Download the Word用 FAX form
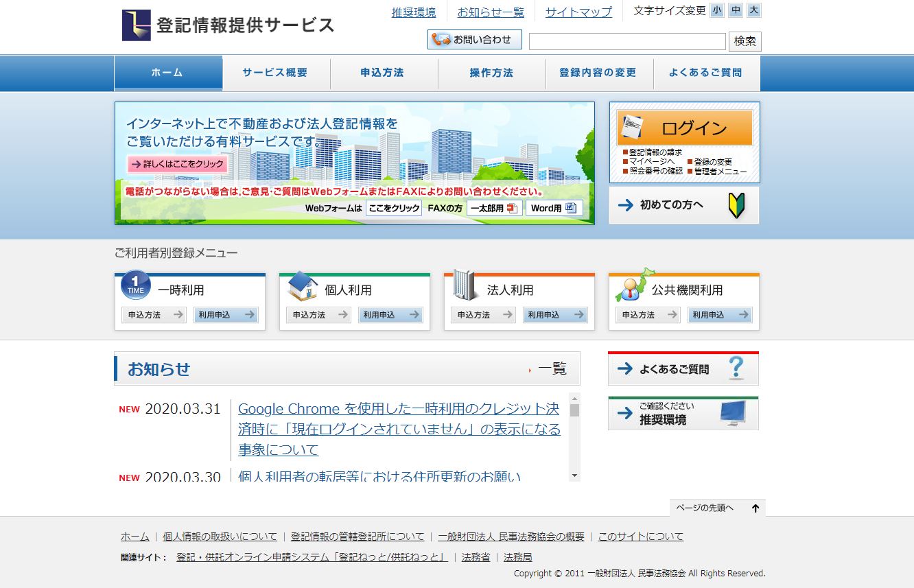This screenshot has height=588, width=914. 554,208
